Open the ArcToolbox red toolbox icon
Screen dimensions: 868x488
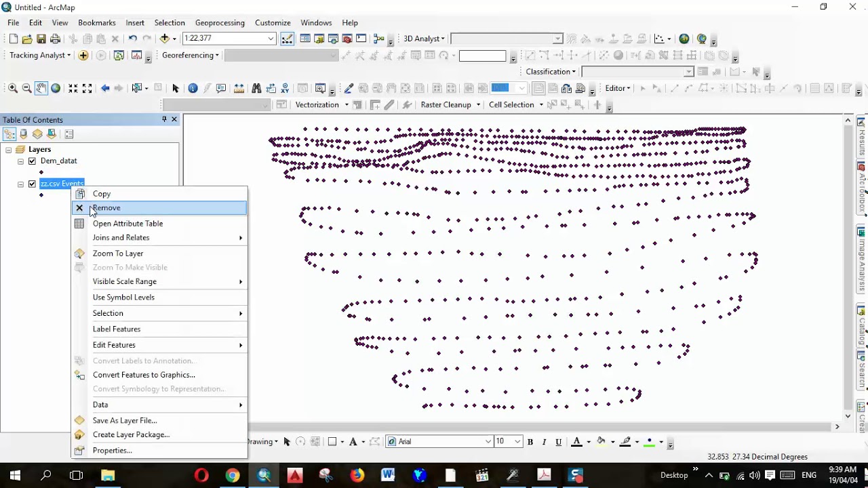(347, 39)
